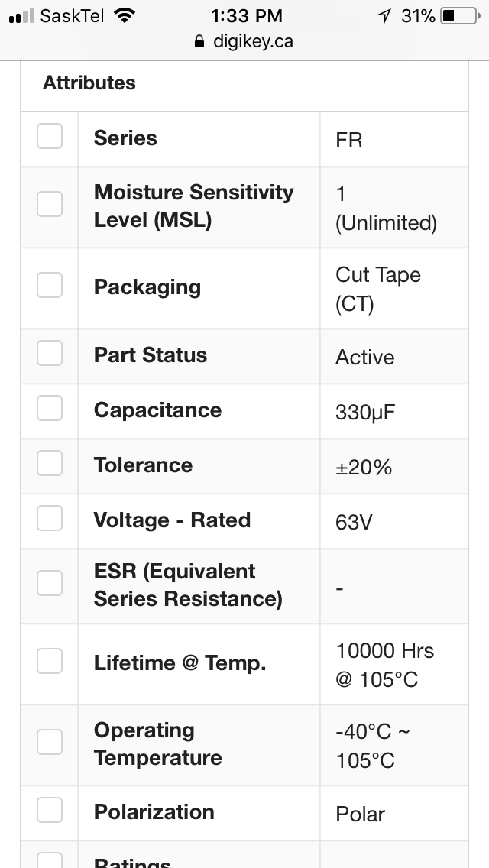Viewport: 489px width, 868px height.
Task: Check the Series attribute checkbox
Action: click(x=50, y=136)
